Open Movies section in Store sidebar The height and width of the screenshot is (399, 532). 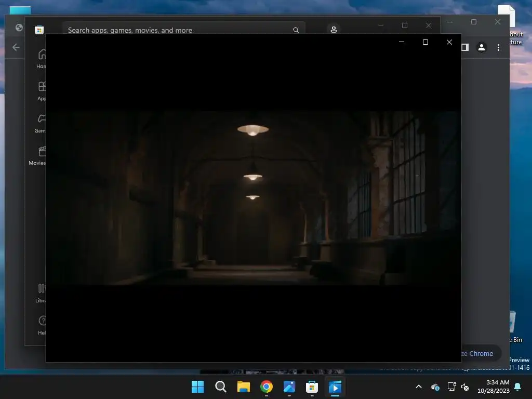click(x=38, y=155)
